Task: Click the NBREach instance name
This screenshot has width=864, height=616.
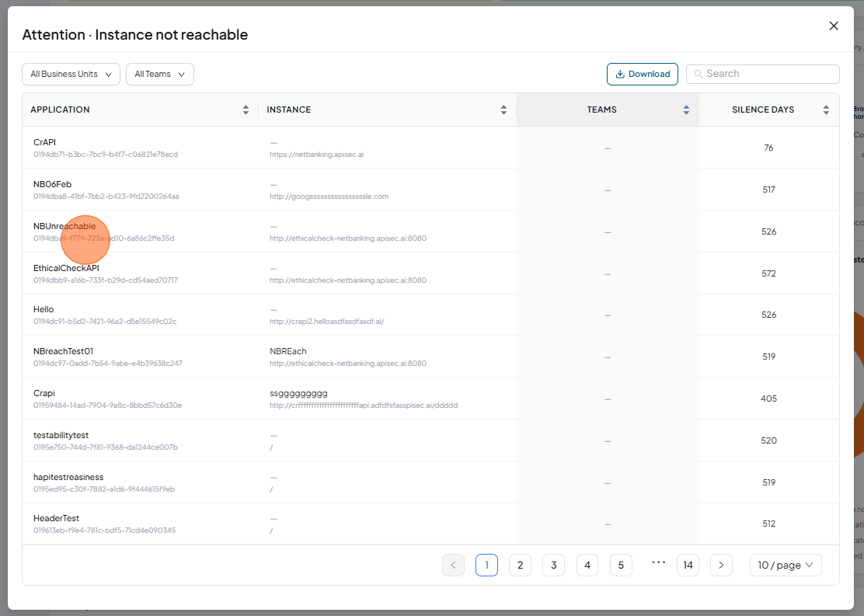Action: pos(288,351)
